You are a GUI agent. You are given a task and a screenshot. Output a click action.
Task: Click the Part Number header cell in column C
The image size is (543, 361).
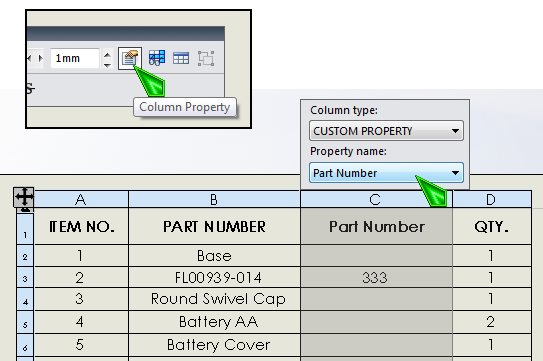(x=376, y=227)
